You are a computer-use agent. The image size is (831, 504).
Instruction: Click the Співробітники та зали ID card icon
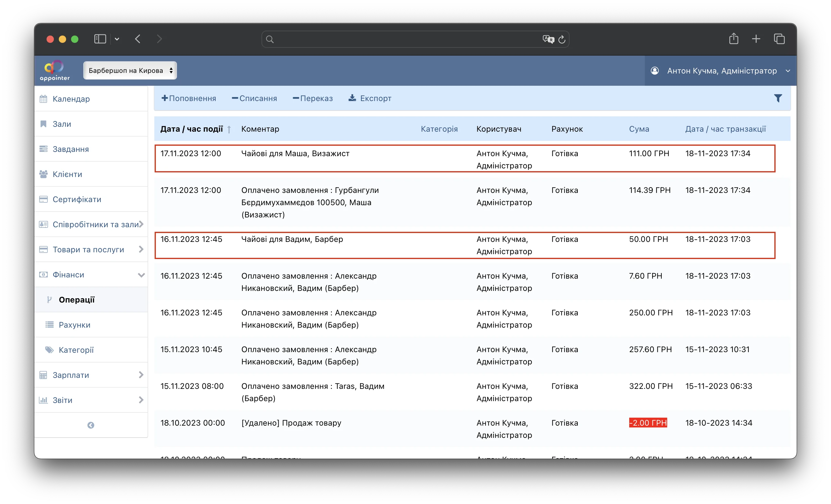tap(43, 224)
